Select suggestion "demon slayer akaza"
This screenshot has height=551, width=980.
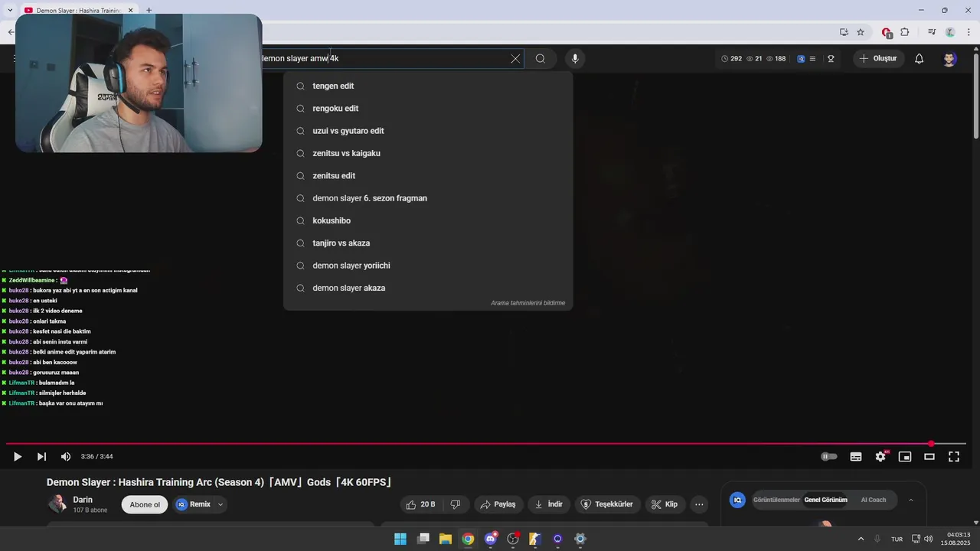[x=428, y=288]
